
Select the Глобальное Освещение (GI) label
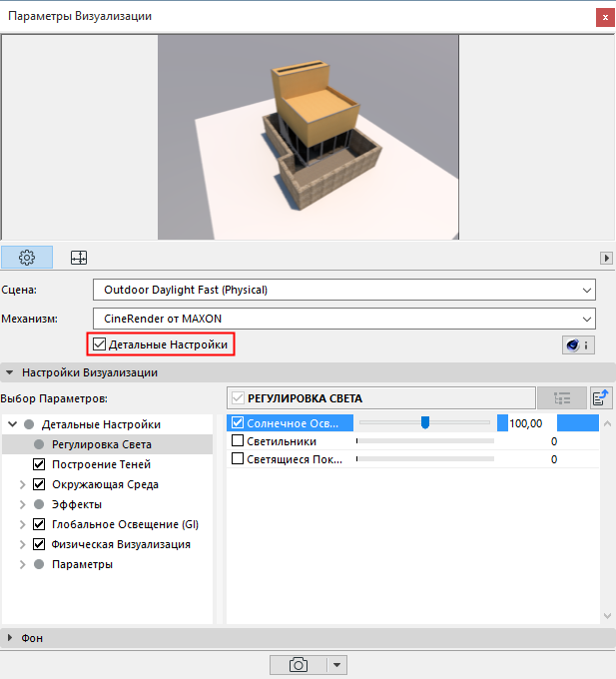pos(125,524)
